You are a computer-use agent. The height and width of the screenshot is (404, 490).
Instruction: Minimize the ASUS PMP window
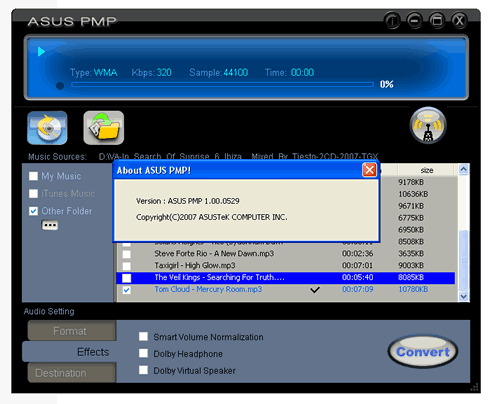point(415,21)
